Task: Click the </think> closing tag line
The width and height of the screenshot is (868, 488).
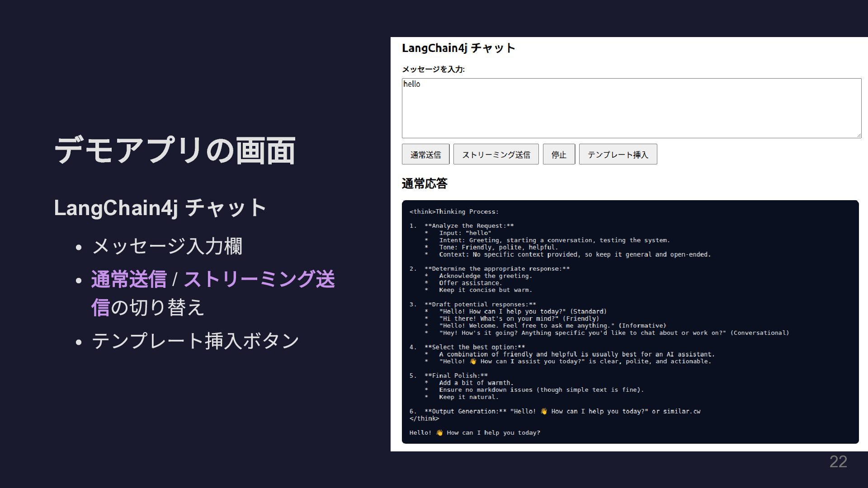Action: (x=424, y=418)
